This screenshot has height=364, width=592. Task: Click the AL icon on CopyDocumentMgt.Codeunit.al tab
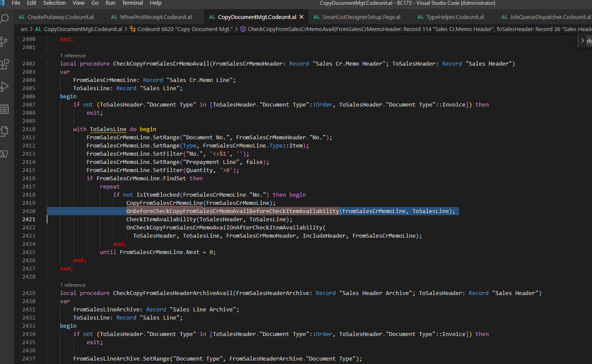coord(212,18)
